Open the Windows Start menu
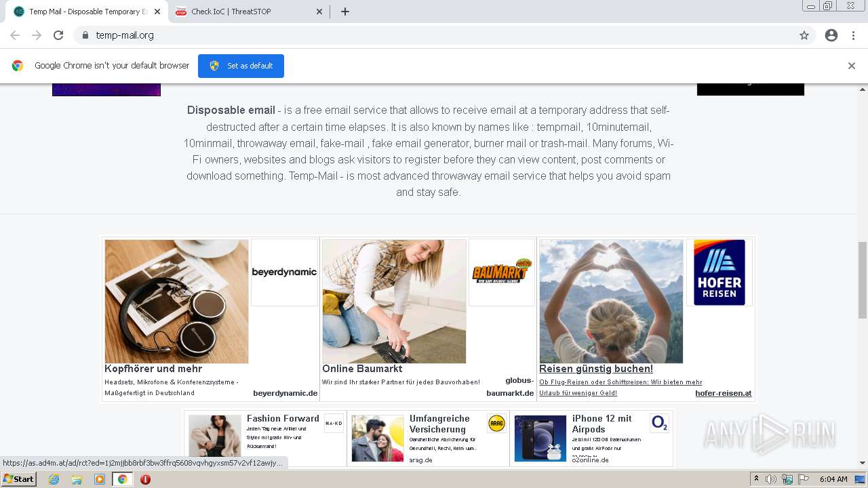Image resolution: width=868 pixels, height=488 pixels. [19, 479]
